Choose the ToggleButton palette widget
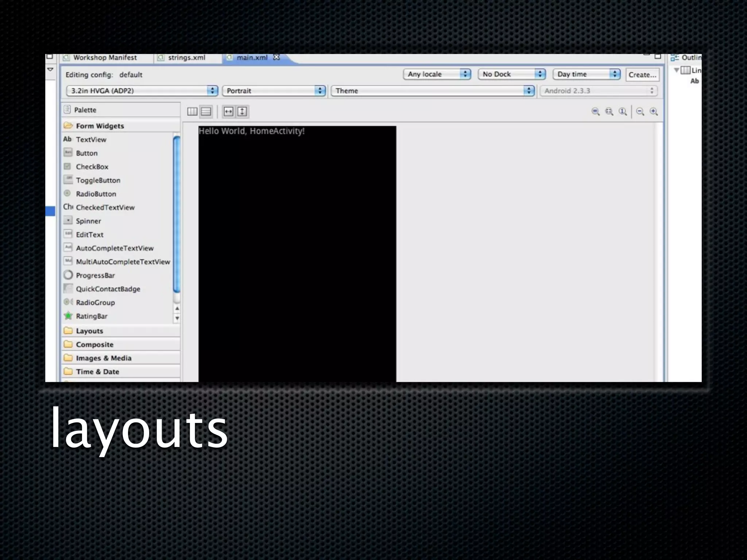Screen dimensions: 747x560 [98, 180]
